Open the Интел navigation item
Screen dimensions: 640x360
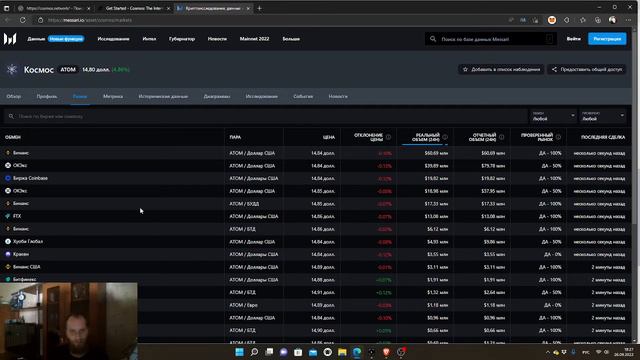(149, 39)
